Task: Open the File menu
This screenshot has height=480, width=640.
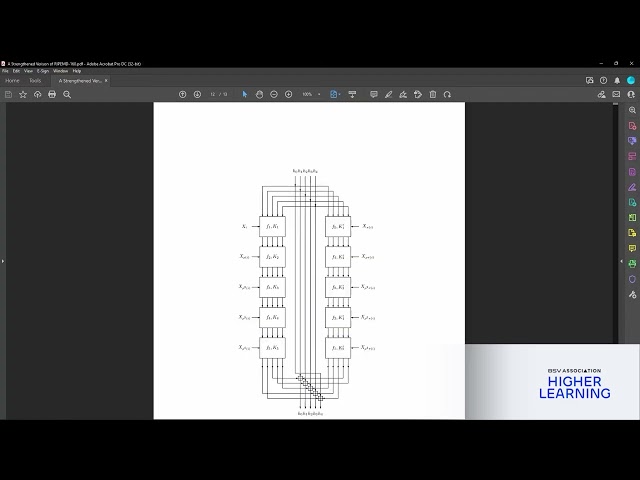Action: (x=5, y=71)
